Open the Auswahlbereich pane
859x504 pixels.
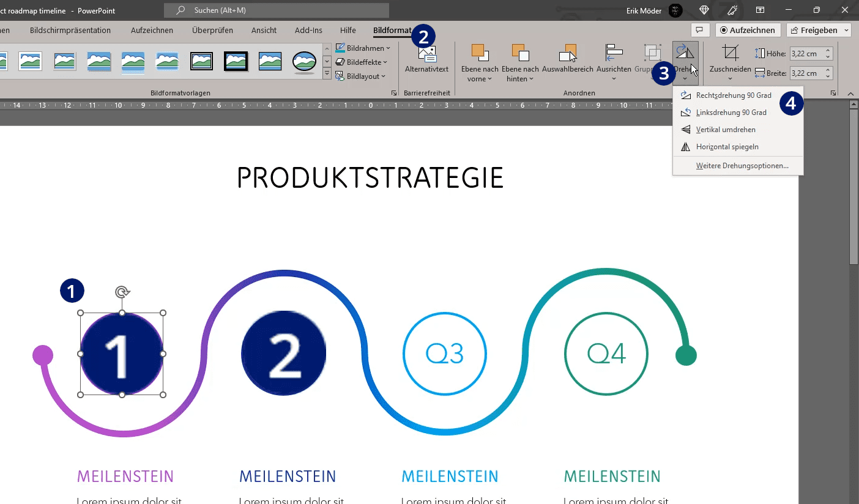[x=568, y=61]
